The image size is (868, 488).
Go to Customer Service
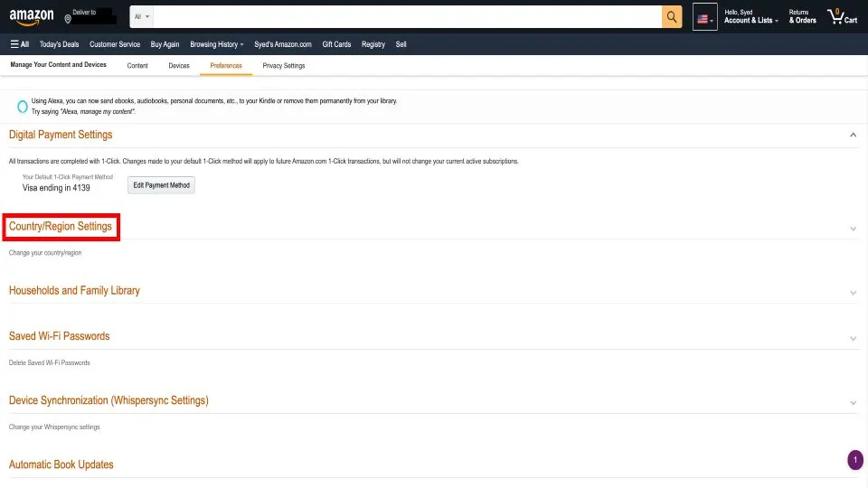[x=115, y=44]
